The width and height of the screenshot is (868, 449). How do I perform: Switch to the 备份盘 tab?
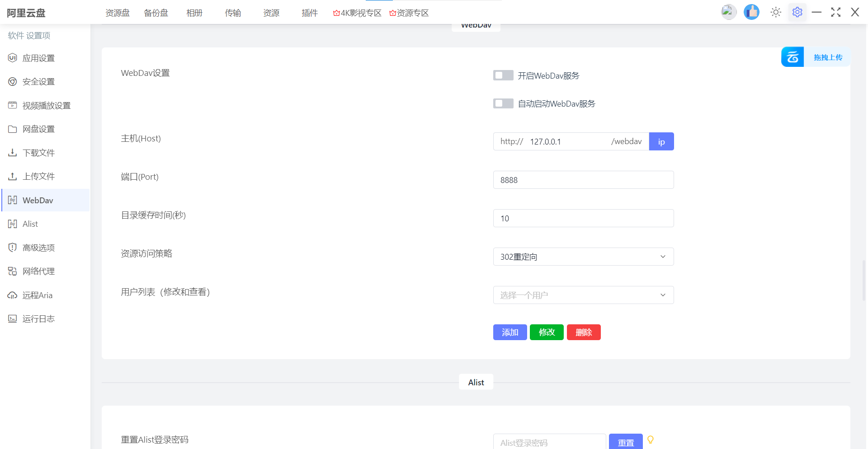156,13
